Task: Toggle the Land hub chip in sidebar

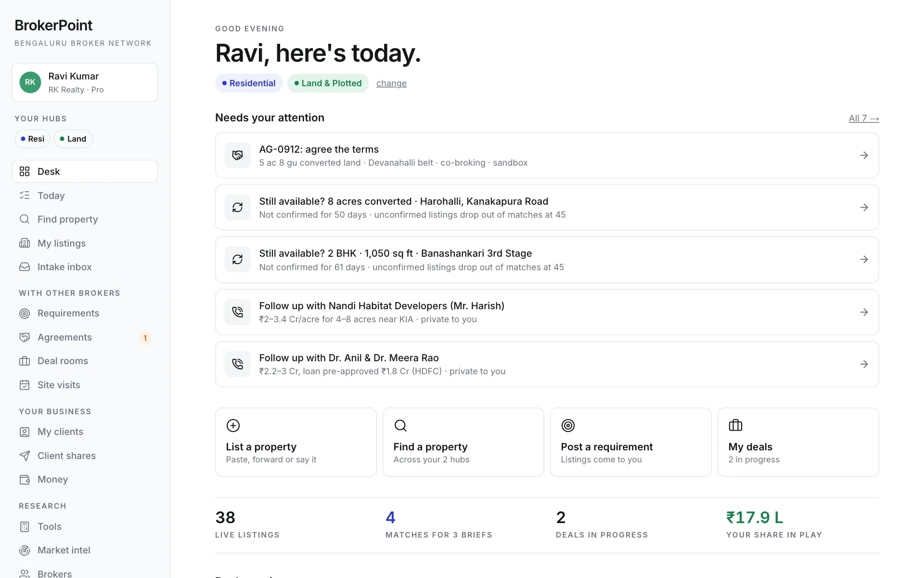Action: pos(73,139)
